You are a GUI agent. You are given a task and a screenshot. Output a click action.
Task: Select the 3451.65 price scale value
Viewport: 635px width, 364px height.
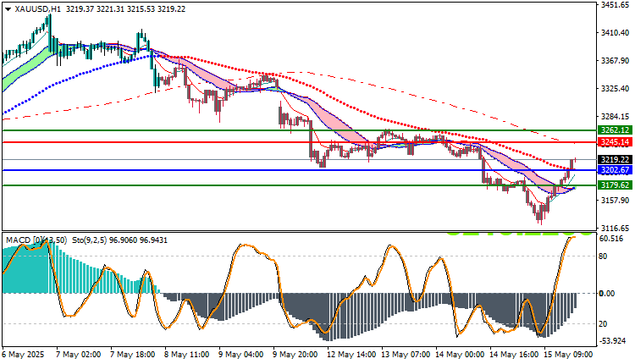click(616, 5)
